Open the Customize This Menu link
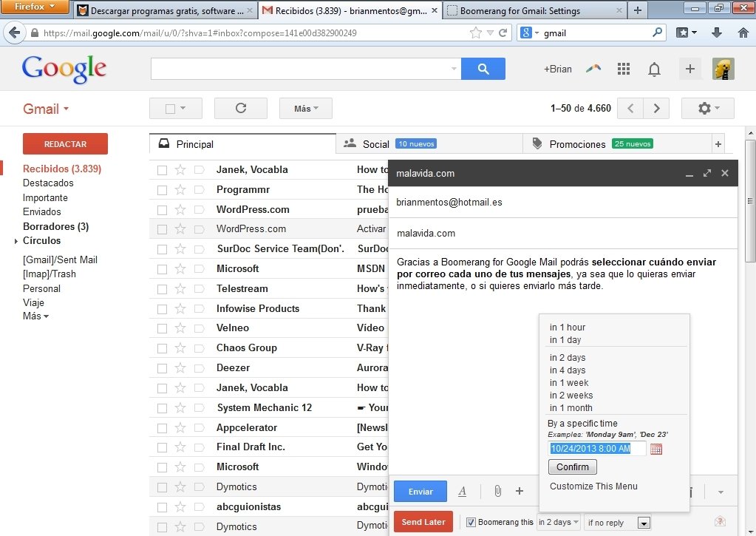Viewport: 756px width, 536px height. click(x=593, y=486)
